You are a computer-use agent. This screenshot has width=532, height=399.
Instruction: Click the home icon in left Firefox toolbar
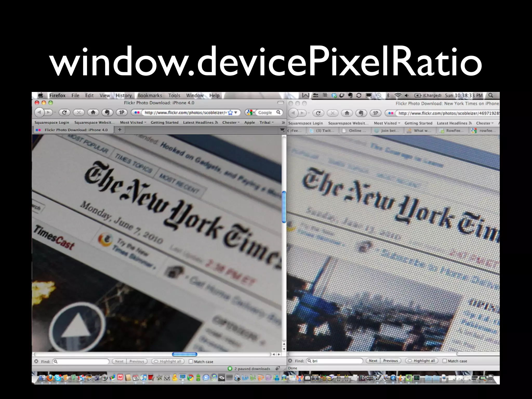(93, 112)
